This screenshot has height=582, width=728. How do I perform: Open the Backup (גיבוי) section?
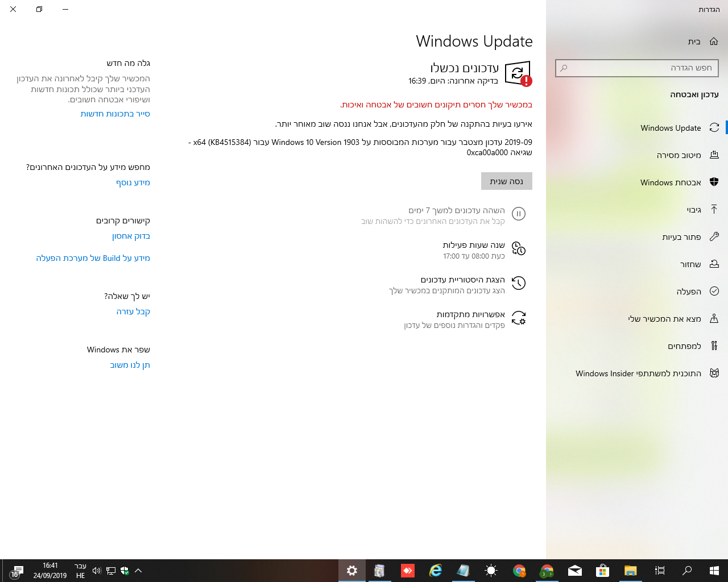coord(637,210)
